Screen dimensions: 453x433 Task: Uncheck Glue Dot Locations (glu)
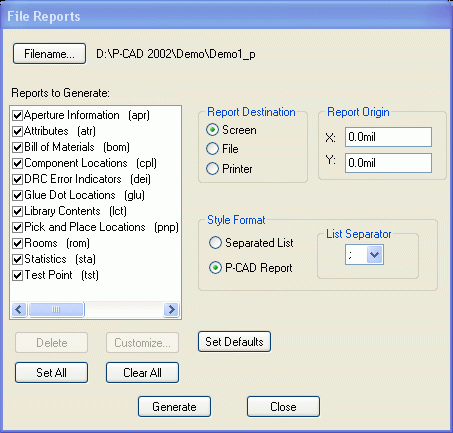click(x=17, y=195)
